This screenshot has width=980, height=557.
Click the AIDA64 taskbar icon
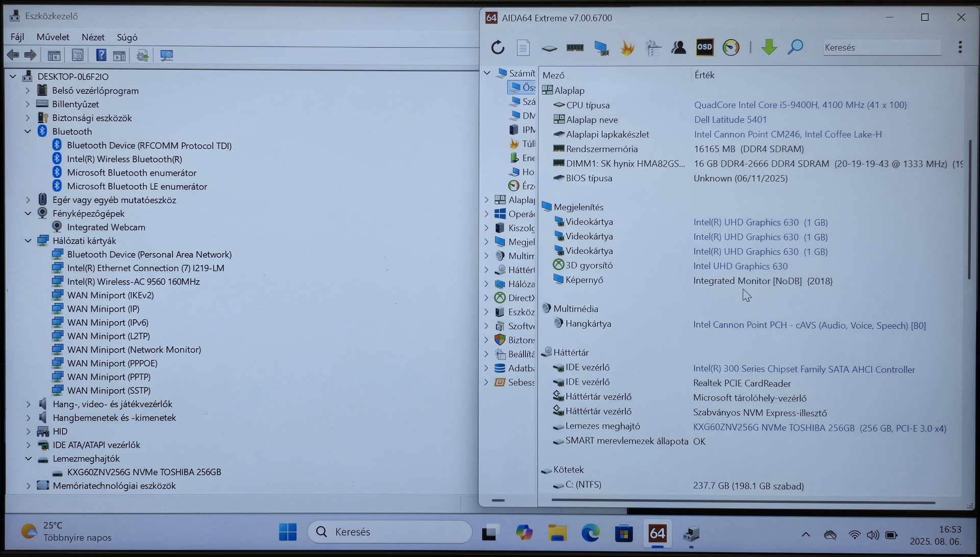point(657,534)
